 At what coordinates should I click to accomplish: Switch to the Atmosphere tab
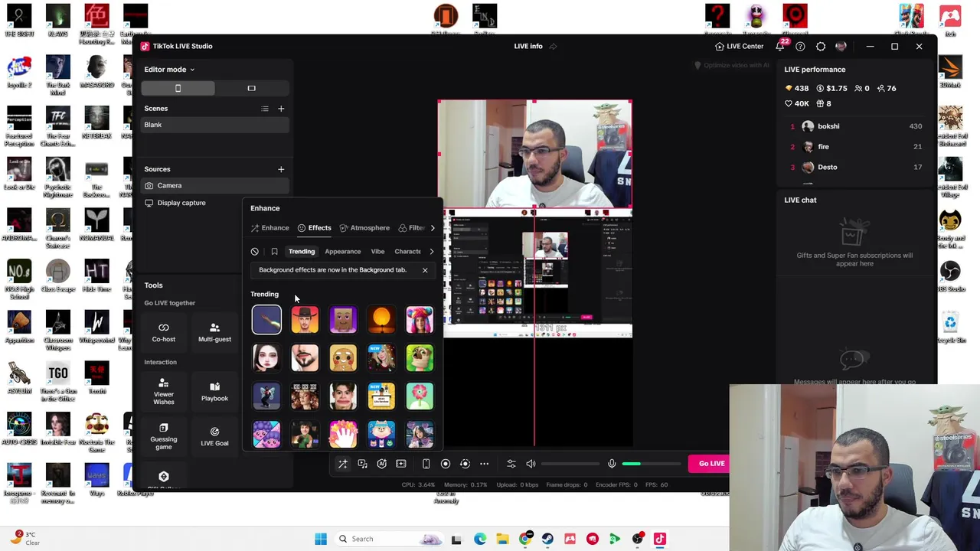tap(364, 228)
